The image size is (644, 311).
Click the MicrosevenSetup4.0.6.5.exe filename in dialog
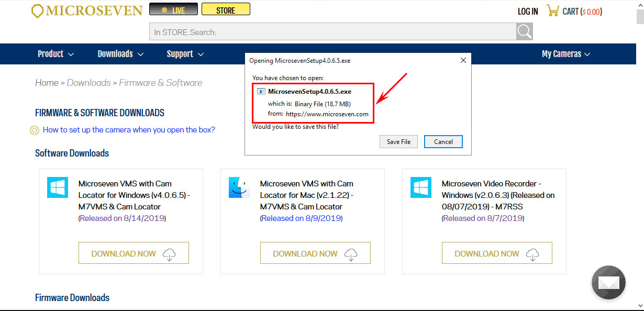point(310,92)
